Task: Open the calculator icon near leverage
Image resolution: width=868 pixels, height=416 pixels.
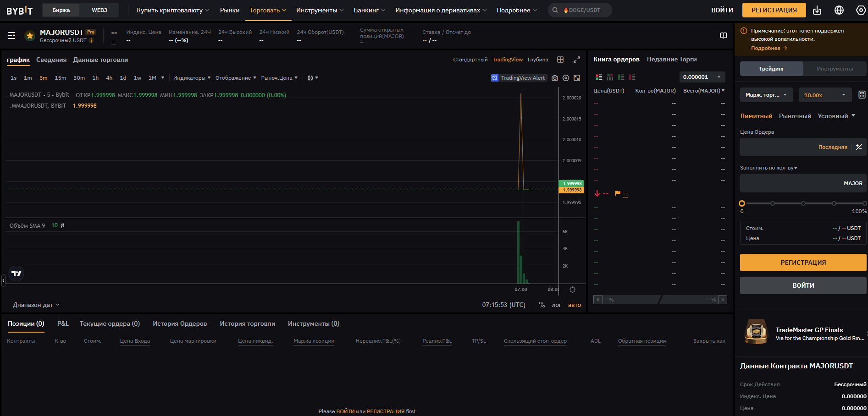Action: point(862,95)
